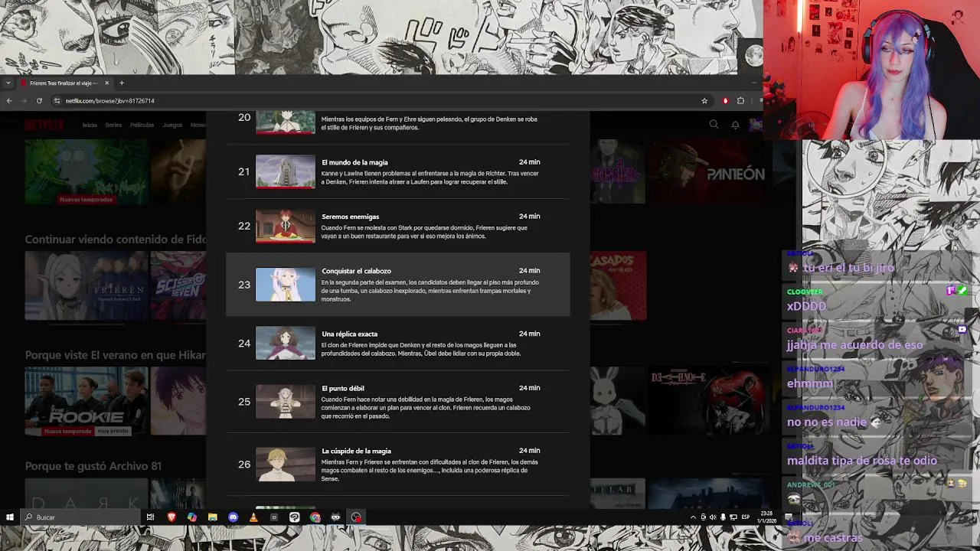Go back with the browser back arrow
980x551 pixels.
tap(9, 101)
